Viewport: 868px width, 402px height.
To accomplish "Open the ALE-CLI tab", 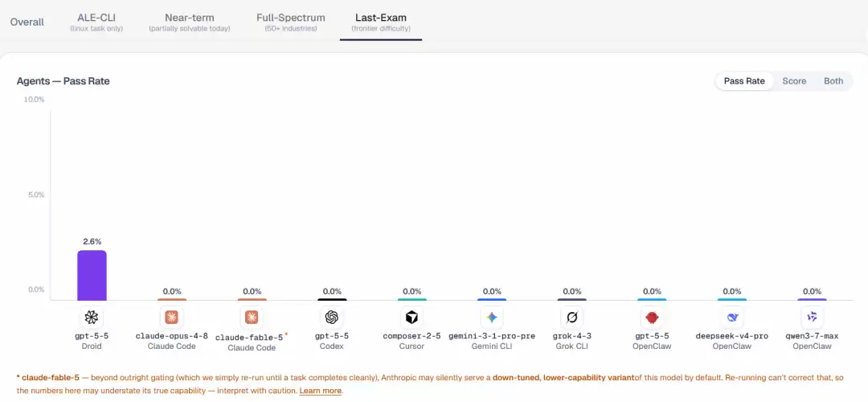I will (x=96, y=23).
